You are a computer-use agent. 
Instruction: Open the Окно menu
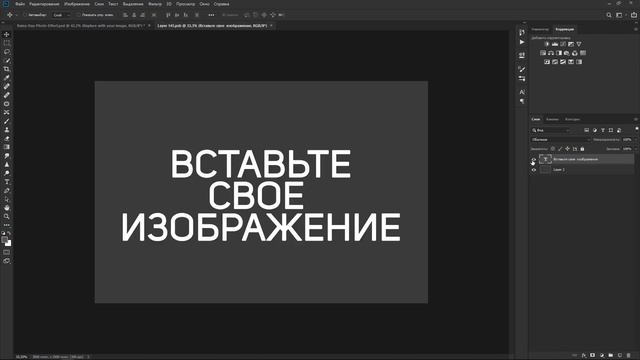coord(204,4)
